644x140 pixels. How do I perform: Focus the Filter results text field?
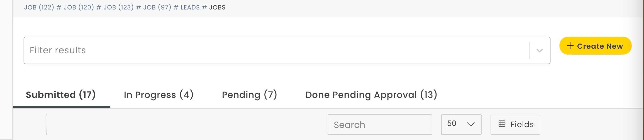(275, 51)
